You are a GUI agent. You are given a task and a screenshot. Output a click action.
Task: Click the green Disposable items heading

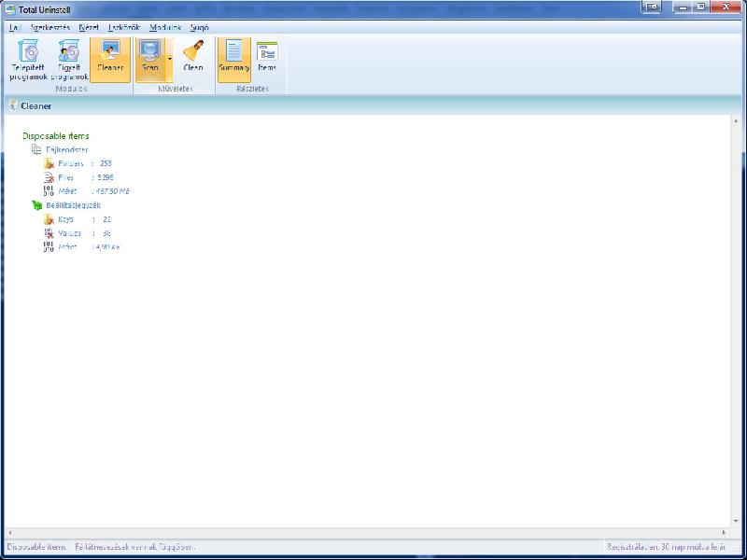56,135
